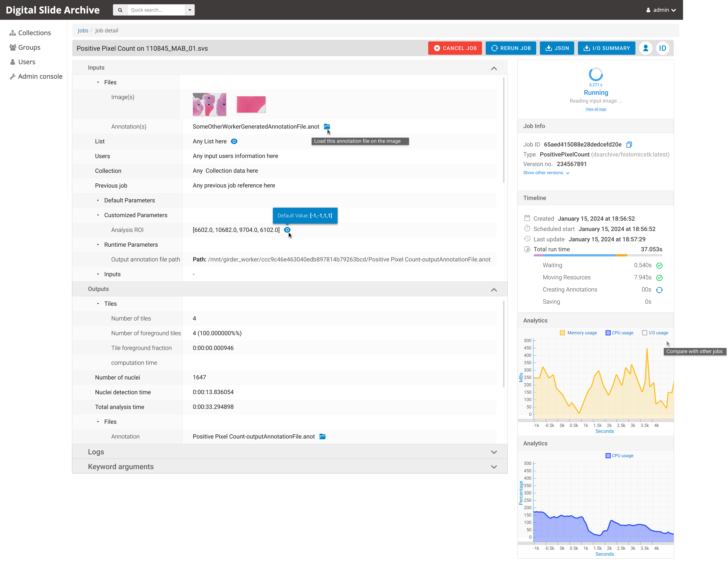The height and width of the screenshot is (566, 728).
Task: Toggle the Memory usage legend checkbox
Action: click(x=562, y=333)
